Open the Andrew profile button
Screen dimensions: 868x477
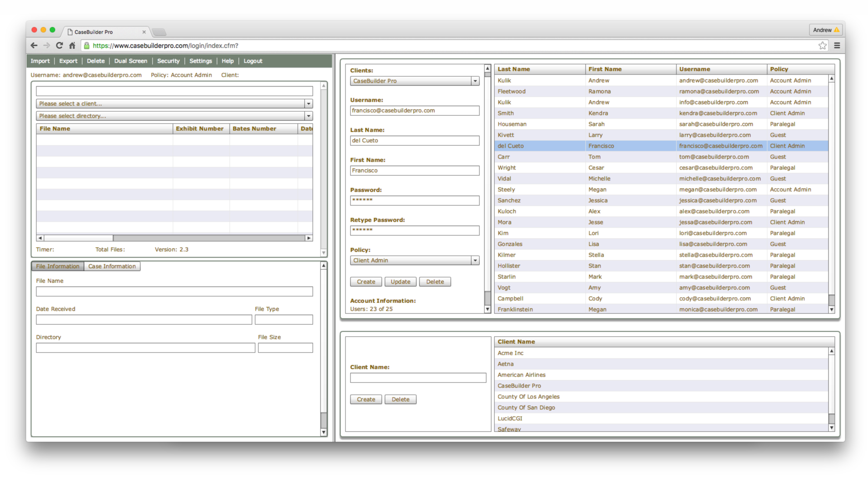click(x=825, y=30)
